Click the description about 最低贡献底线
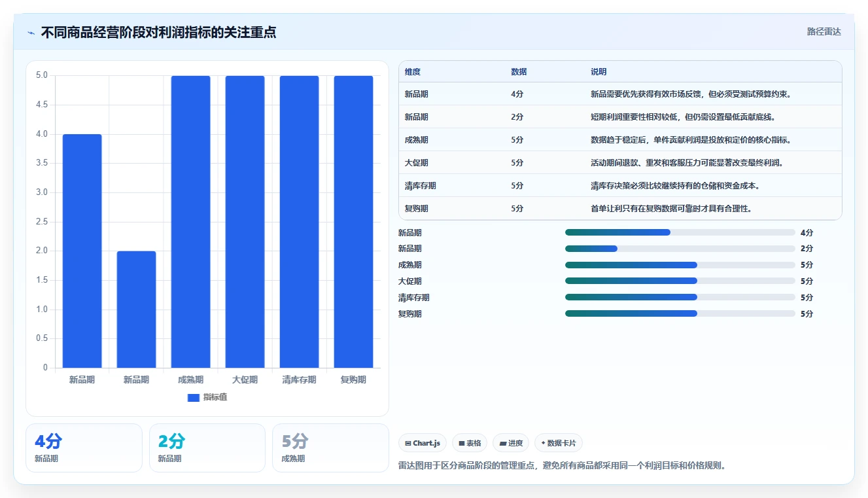Image resolution: width=868 pixels, height=498 pixels. 684,117
